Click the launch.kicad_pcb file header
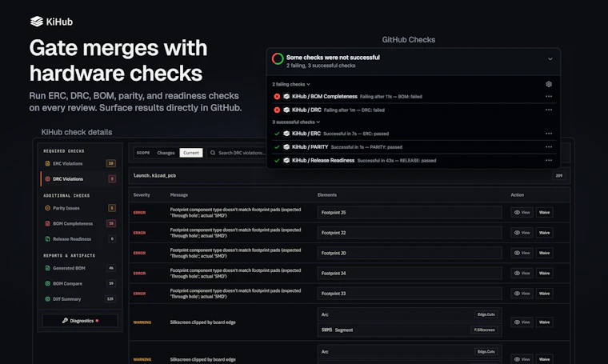This screenshot has height=364, width=608. tap(349, 176)
